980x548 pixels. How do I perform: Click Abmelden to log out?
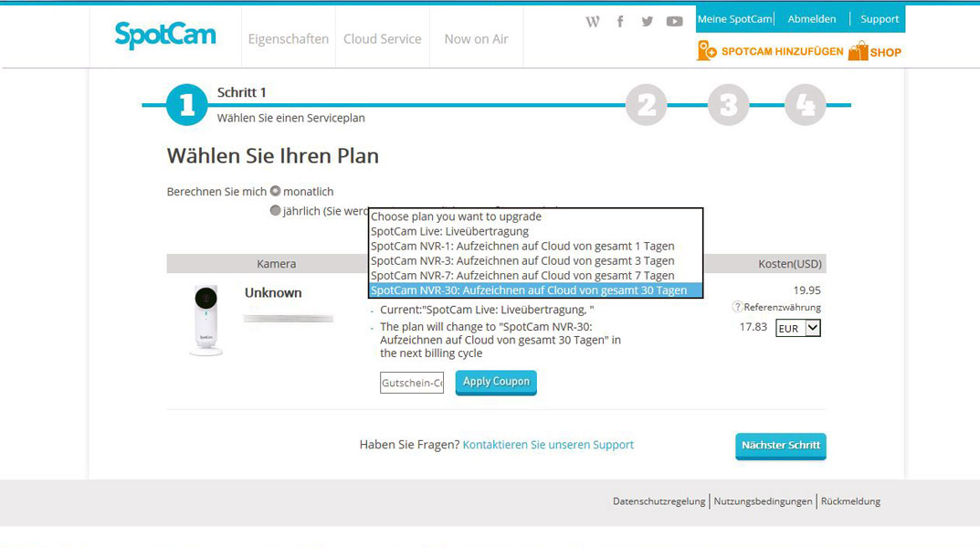[811, 19]
